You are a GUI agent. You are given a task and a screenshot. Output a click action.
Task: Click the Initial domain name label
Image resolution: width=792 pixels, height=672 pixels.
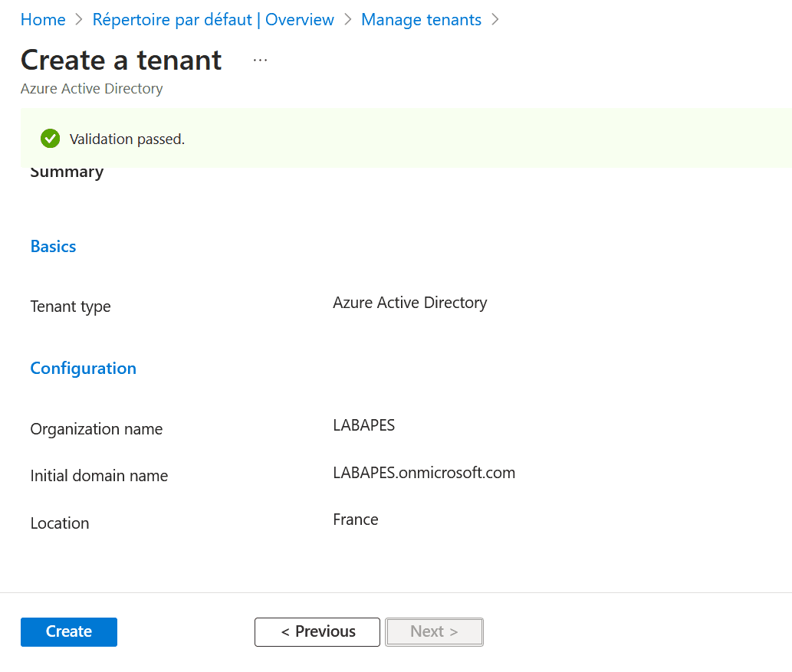tap(99, 476)
